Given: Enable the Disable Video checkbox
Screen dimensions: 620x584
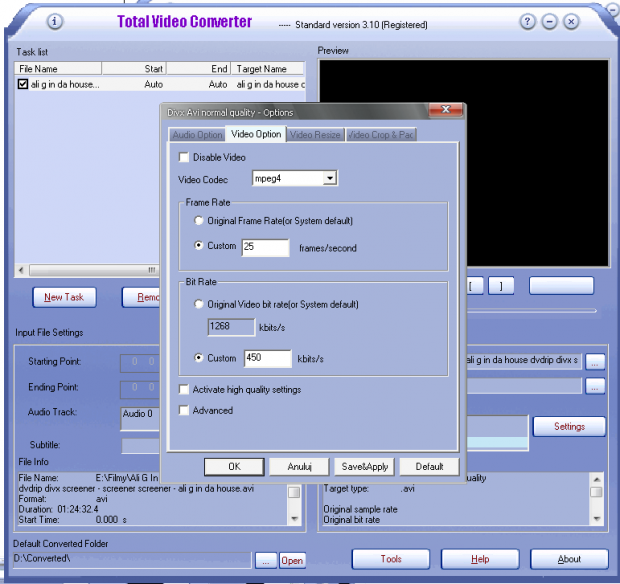Looking at the screenshot, I should (183, 157).
